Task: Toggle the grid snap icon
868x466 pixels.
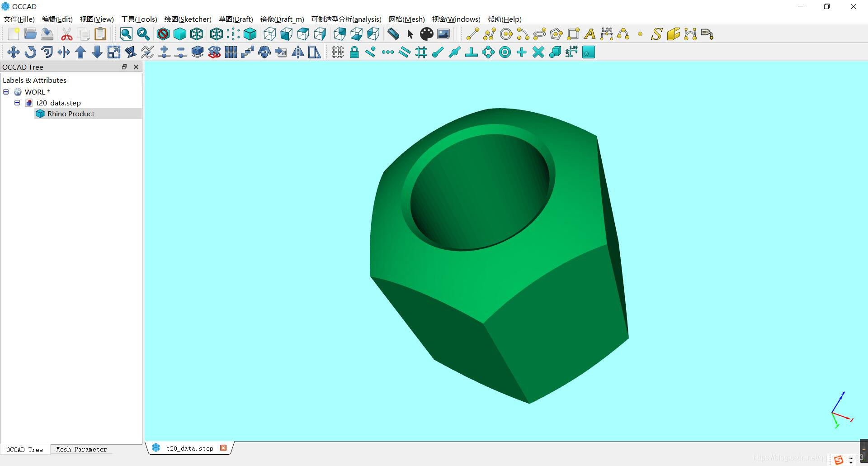Action: click(x=337, y=52)
